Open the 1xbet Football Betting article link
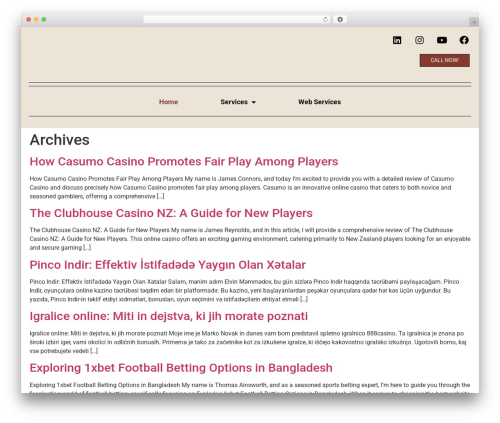Image resolution: width=500 pixels, height=423 pixels. 181,368
